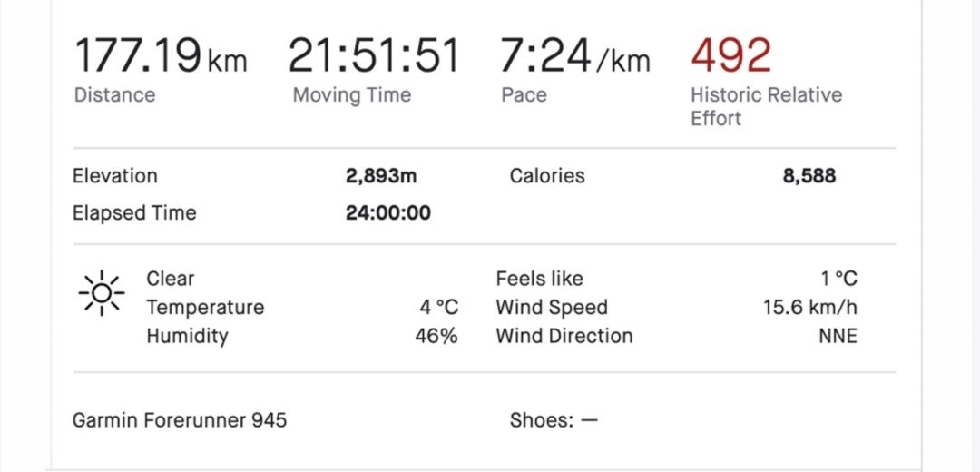
Task: Click the 46% humidity value
Action: (x=436, y=337)
